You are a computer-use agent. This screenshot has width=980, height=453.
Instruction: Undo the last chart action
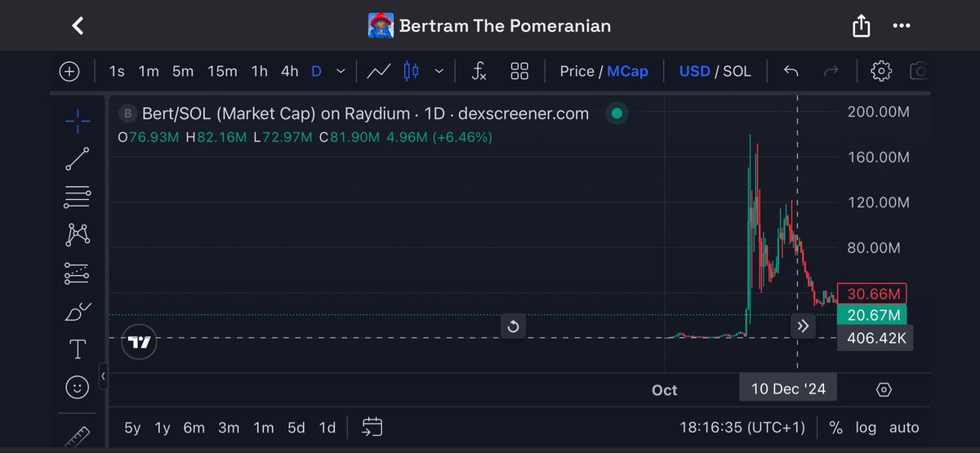tap(791, 71)
